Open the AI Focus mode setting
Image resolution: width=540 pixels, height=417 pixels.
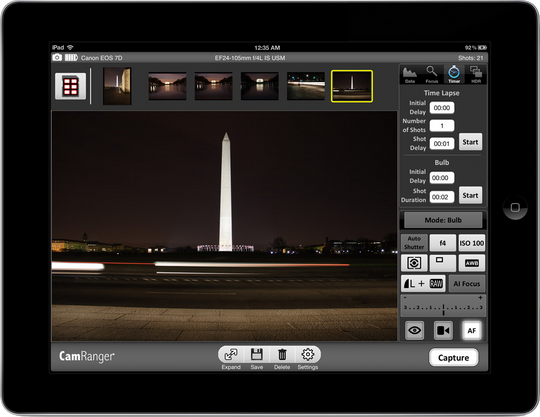(467, 283)
